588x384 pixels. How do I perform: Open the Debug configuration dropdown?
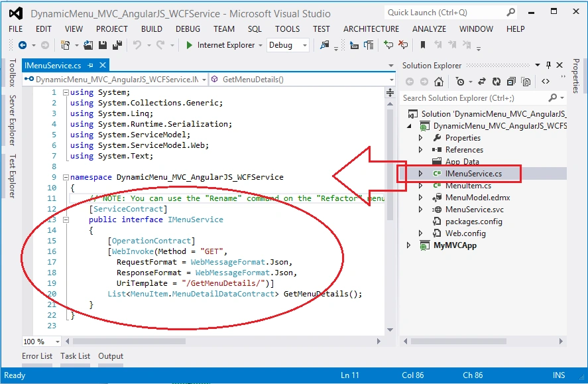[288, 45]
